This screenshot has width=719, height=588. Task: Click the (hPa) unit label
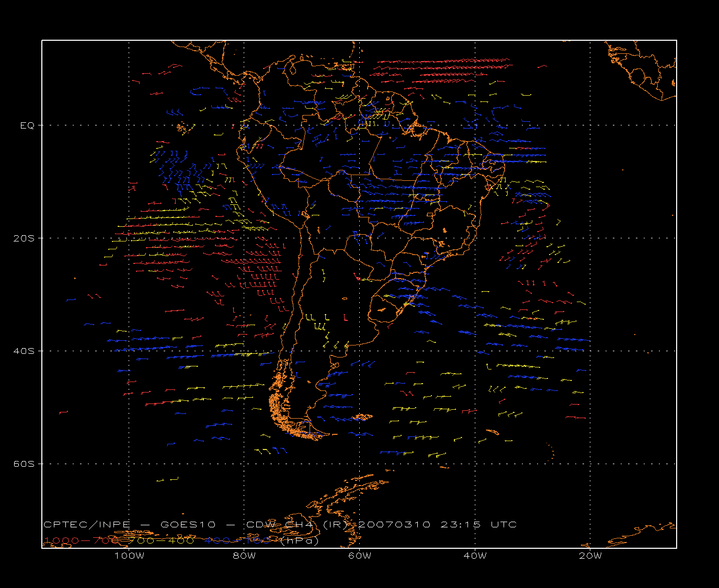(x=300, y=541)
